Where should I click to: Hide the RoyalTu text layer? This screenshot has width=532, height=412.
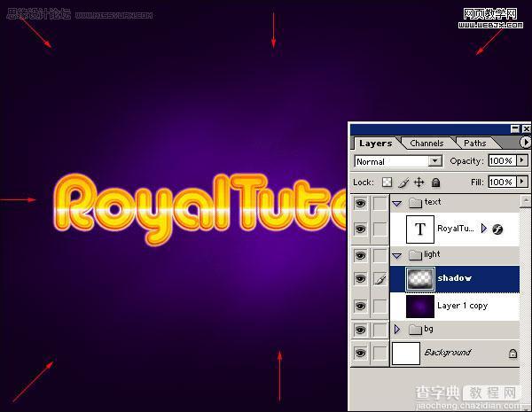point(360,229)
